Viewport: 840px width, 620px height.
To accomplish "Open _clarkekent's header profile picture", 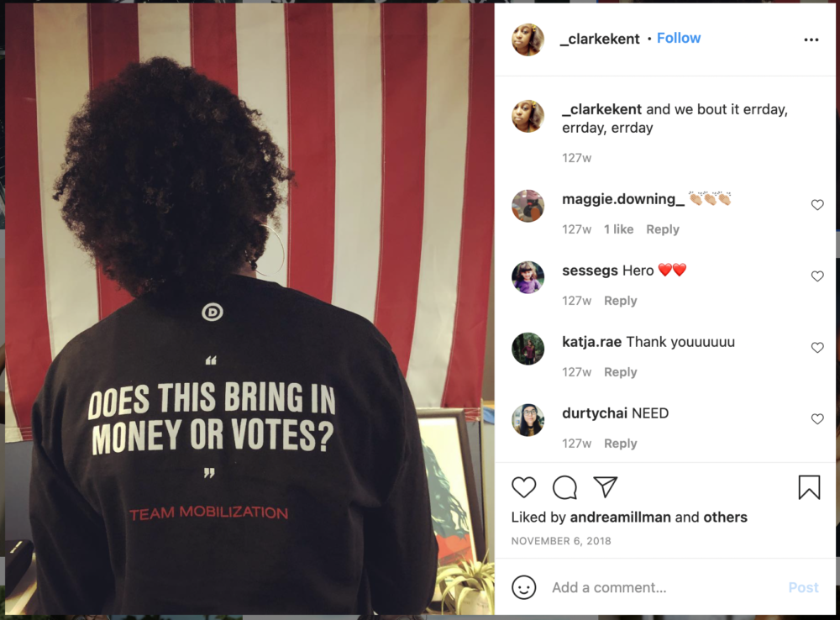I will tap(528, 39).
